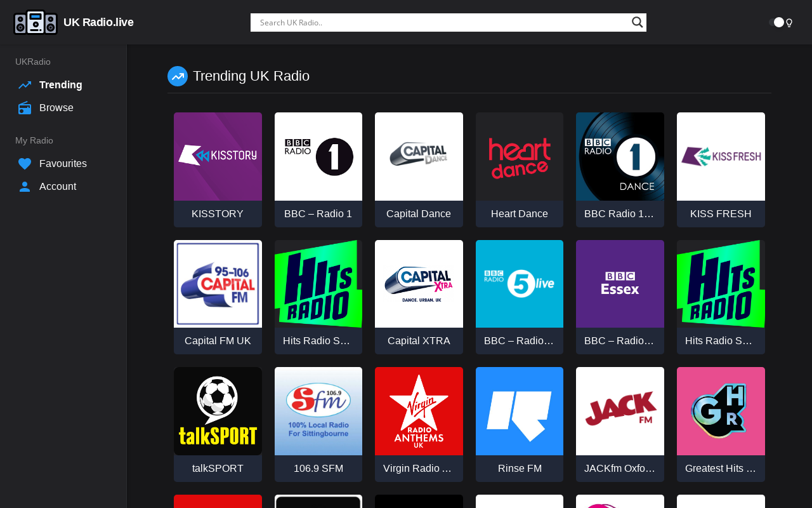Click the Capital XTRA label

point(419,341)
